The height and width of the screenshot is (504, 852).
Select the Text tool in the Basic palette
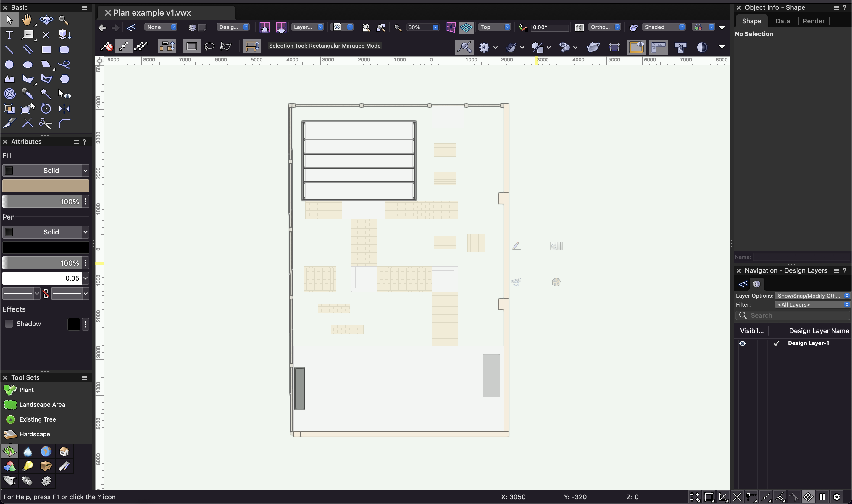tap(9, 35)
